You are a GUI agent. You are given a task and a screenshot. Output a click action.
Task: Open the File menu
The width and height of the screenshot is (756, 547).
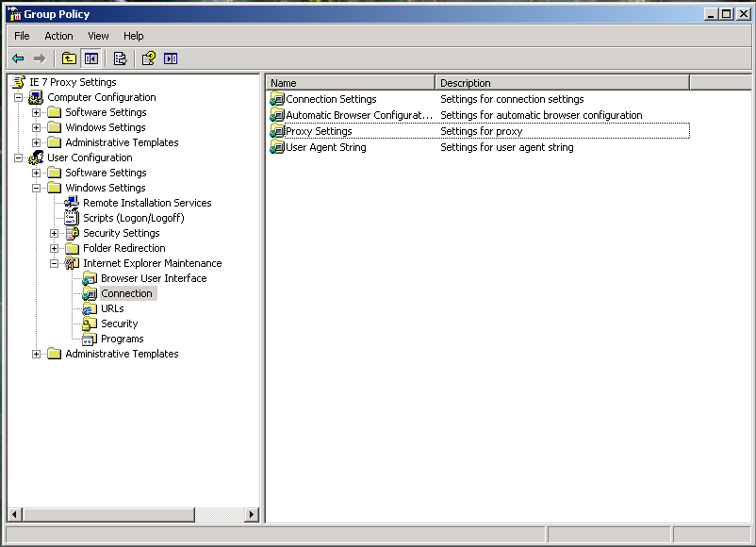(x=22, y=36)
